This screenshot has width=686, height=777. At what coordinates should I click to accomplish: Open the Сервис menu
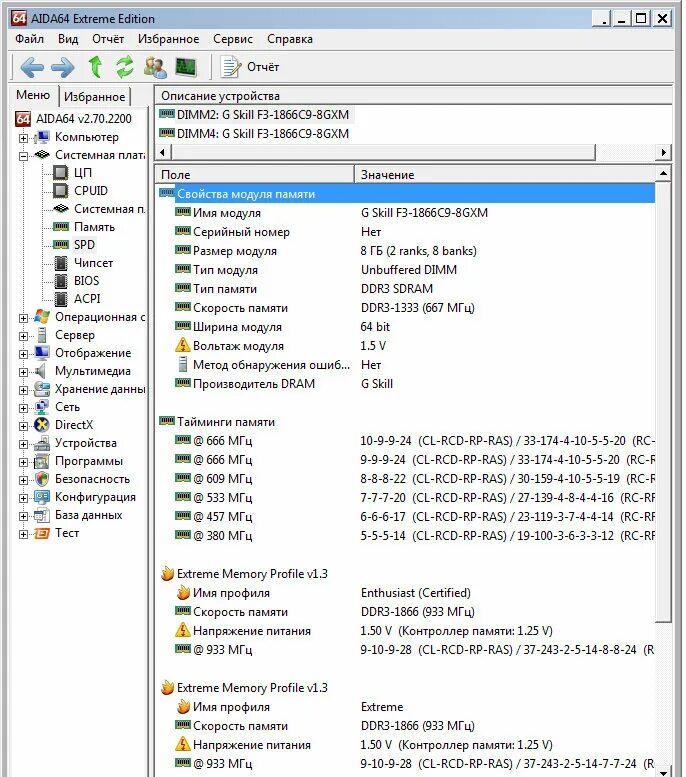pyautogui.click(x=233, y=39)
